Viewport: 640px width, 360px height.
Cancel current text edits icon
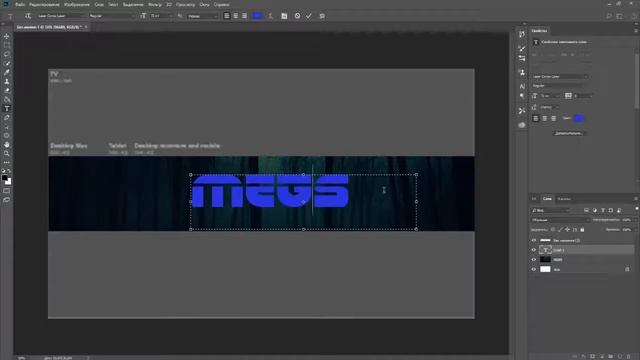pyautogui.click(x=297, y=16)
